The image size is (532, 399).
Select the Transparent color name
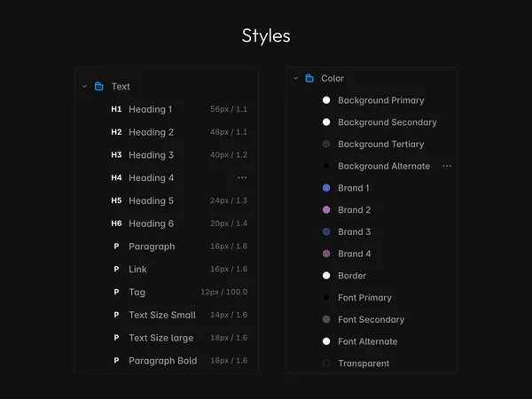364,364
